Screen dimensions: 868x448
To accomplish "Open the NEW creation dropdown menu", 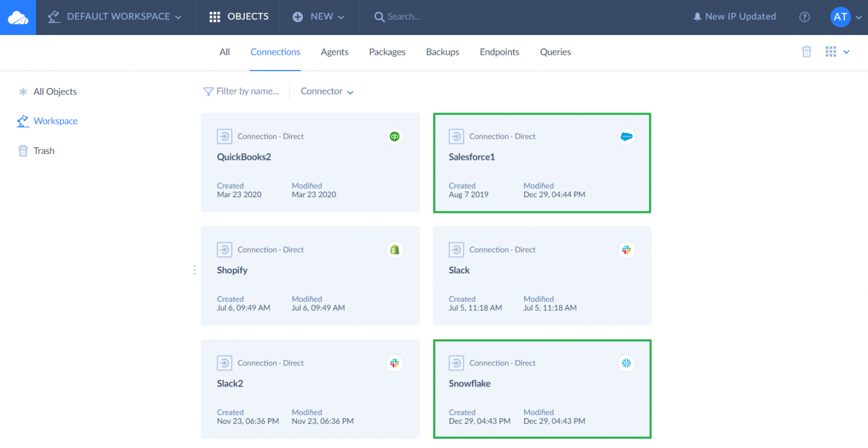I will (319, 17).
